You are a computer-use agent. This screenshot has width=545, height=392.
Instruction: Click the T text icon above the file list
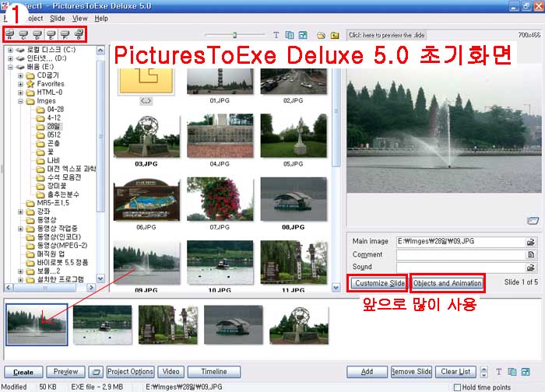[x=276, y=35]
